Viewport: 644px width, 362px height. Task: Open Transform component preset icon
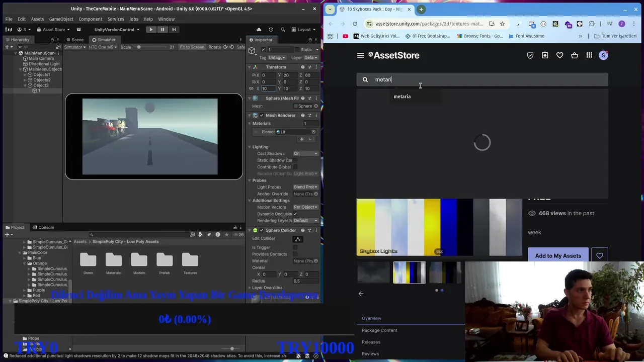(309, 67)
